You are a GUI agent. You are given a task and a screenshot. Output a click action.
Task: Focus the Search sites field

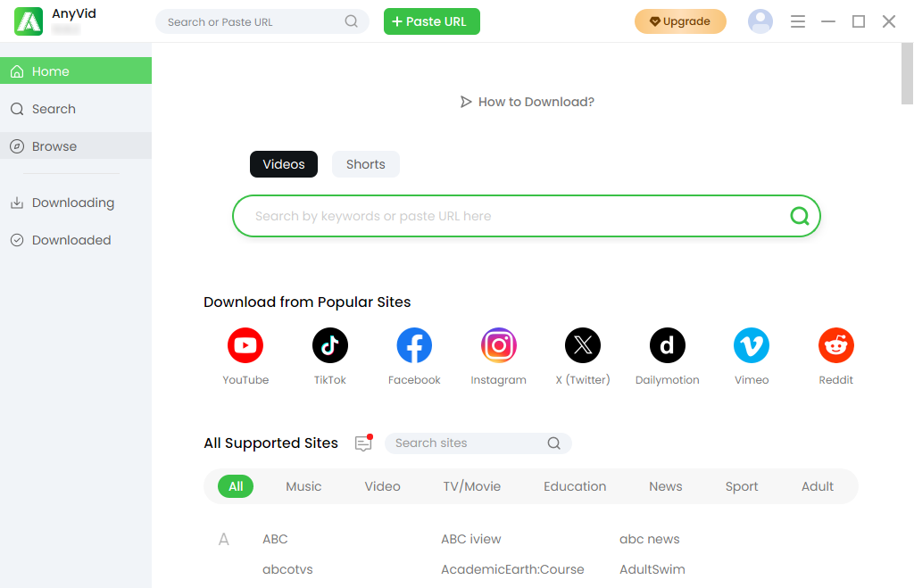pos(478,443)
